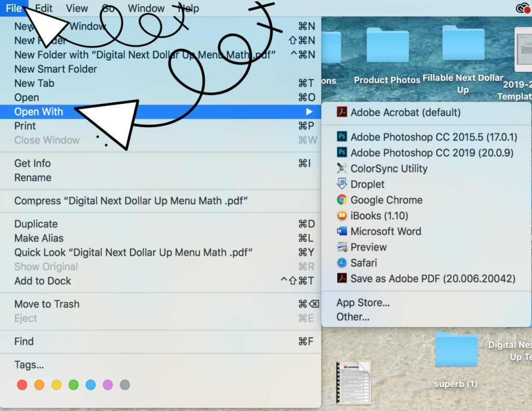Open the PDF in Google Chrome
Image resolution: width=532 pixels, height=411 pixels.
[384, 200]
